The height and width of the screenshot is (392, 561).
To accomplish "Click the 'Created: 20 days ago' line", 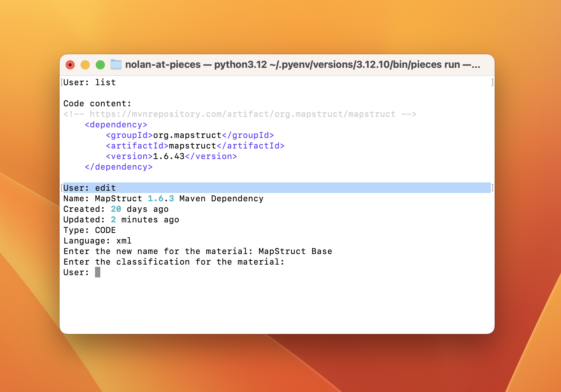I will 116,209.
